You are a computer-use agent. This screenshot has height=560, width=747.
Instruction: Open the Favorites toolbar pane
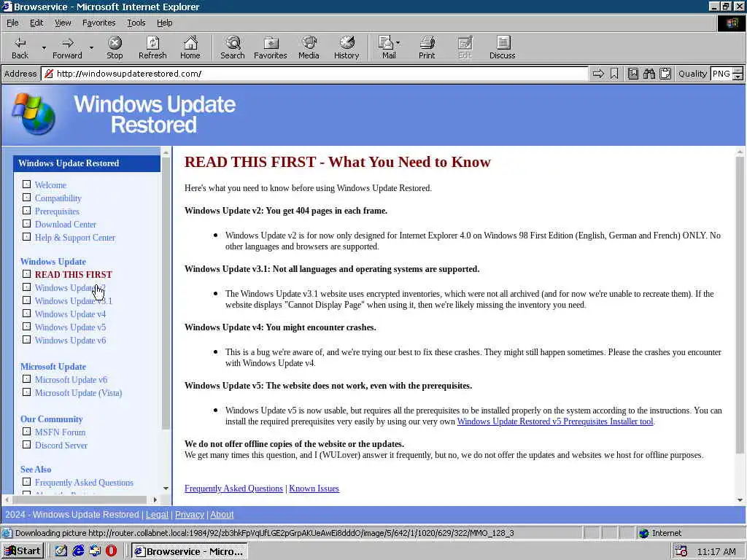(x=270, y=47)
